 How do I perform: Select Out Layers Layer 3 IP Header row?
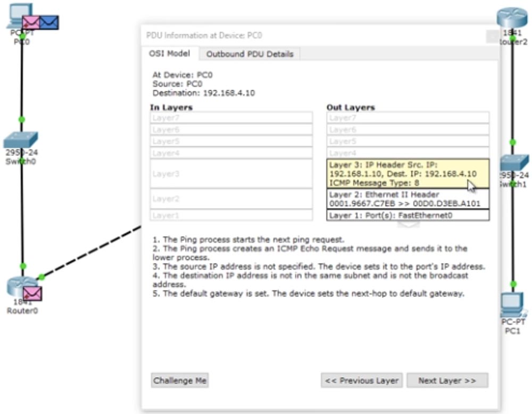408,174
